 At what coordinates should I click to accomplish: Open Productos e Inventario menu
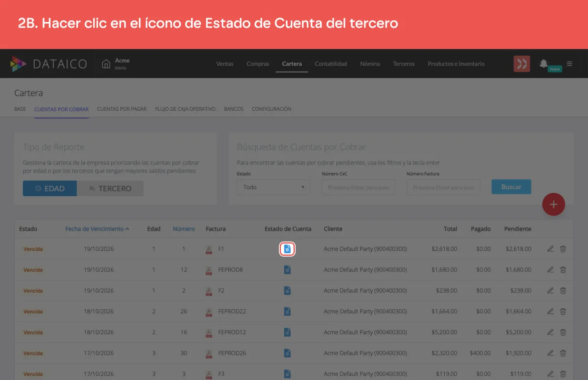click(x=456, y=64)
